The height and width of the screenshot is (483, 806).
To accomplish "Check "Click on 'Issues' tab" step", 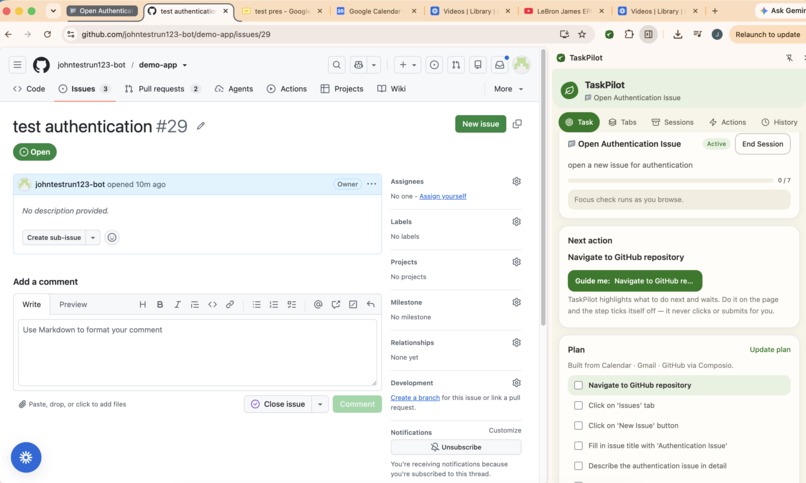I will pos(578,405).
